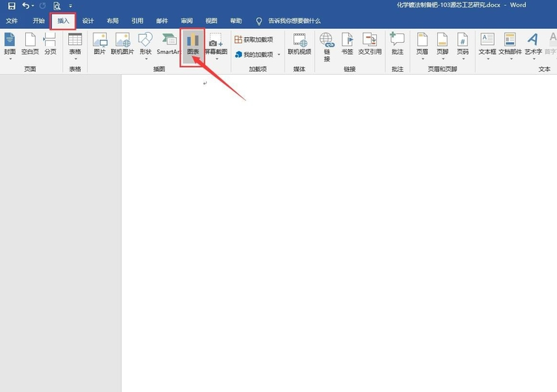Open the 邮件 tab

coord(162,21)
